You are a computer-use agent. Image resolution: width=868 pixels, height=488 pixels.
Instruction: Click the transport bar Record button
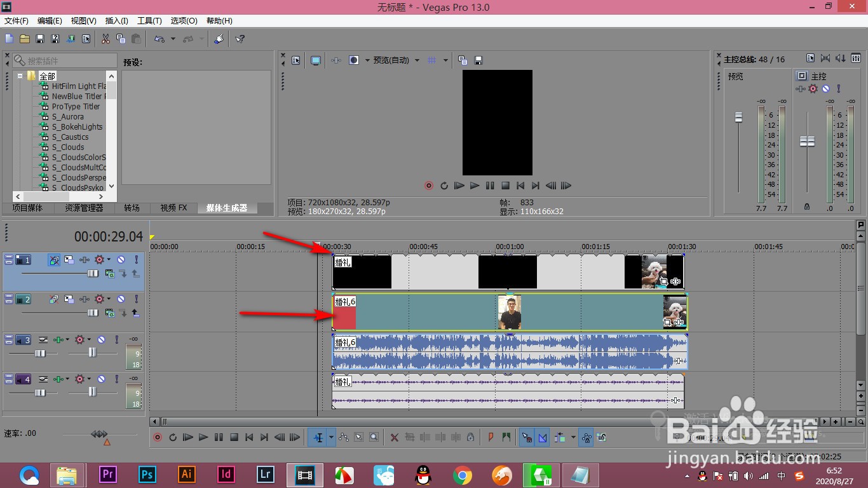click(158, 437)
